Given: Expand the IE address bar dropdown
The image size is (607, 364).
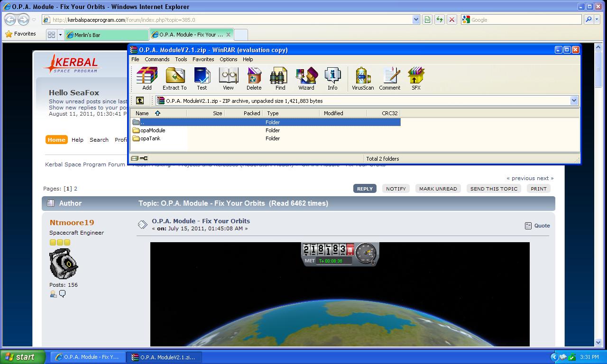Looking at the screenshot, I should (416, 19).
